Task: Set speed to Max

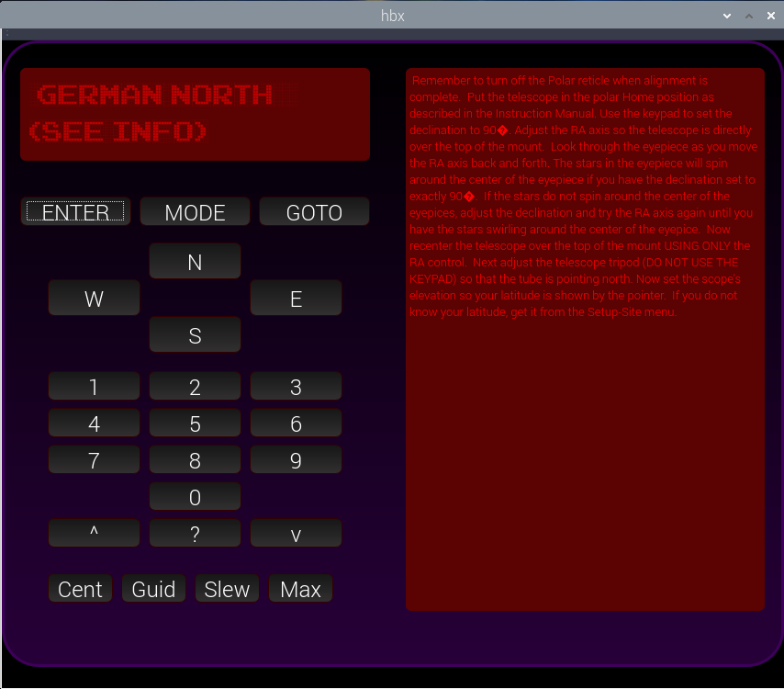Action: click(x=300, y=589)
